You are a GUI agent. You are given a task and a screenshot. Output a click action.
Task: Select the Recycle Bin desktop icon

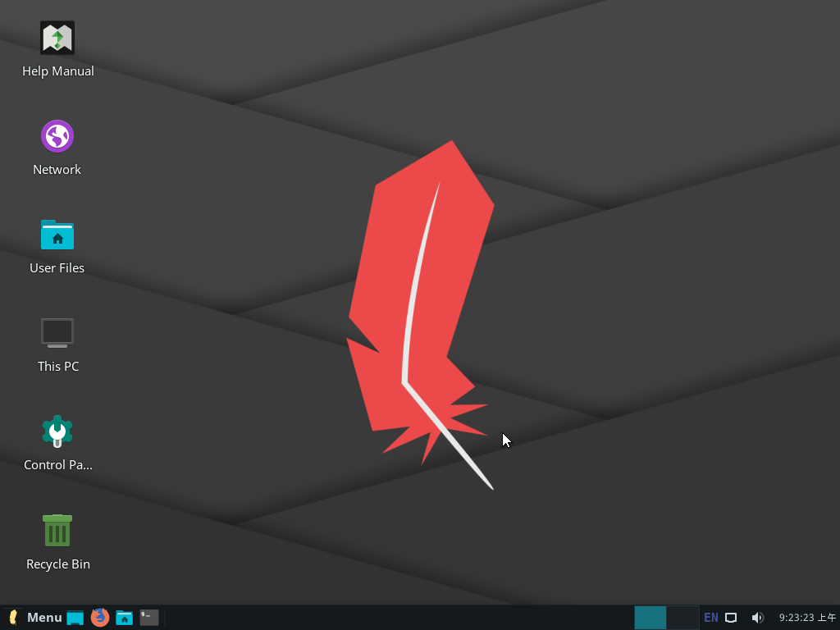pyautogui.click(x=57, y=530)
